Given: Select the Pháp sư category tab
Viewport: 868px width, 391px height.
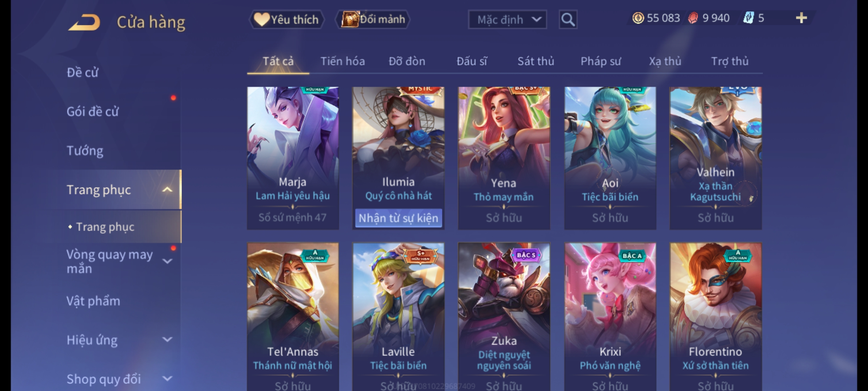Looking at the screenshot, I should pyautogui.click(x=600, y=62).
